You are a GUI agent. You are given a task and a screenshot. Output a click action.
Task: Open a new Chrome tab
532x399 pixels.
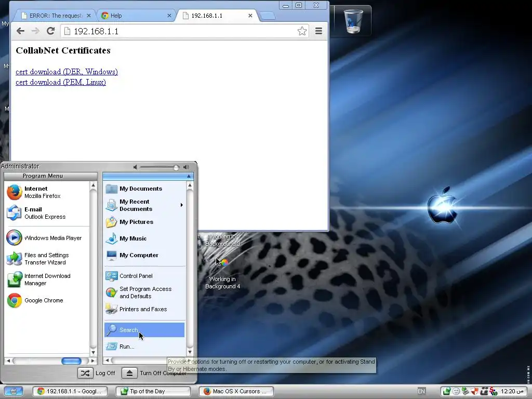click(x=268, y=16)
